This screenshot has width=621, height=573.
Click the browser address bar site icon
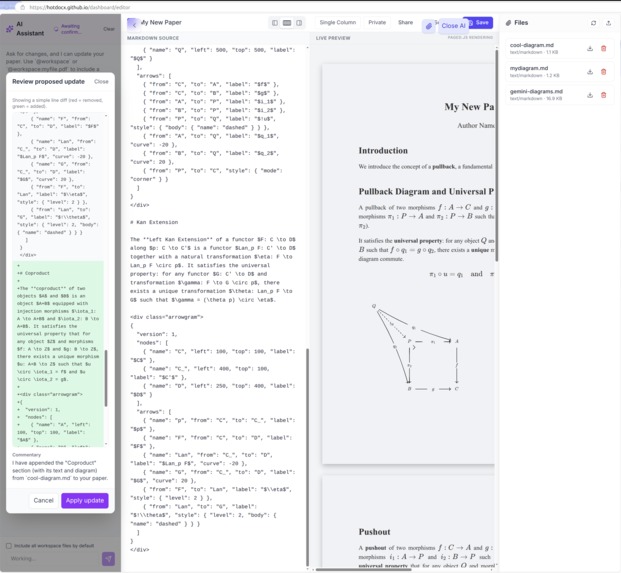[23, 7]
